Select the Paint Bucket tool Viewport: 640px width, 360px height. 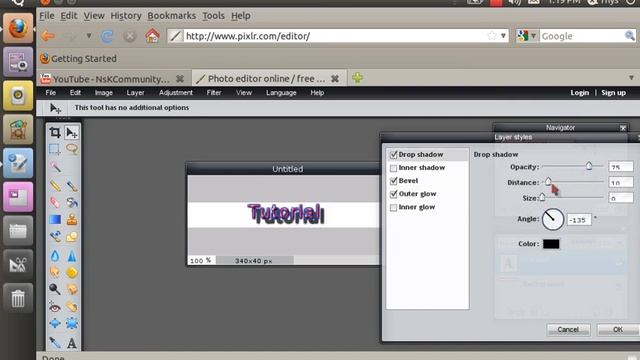click(x=72, y=202)
